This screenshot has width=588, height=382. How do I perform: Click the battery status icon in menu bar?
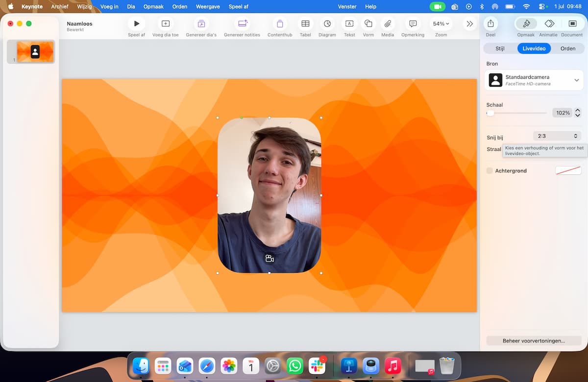[x=510, y=6]
